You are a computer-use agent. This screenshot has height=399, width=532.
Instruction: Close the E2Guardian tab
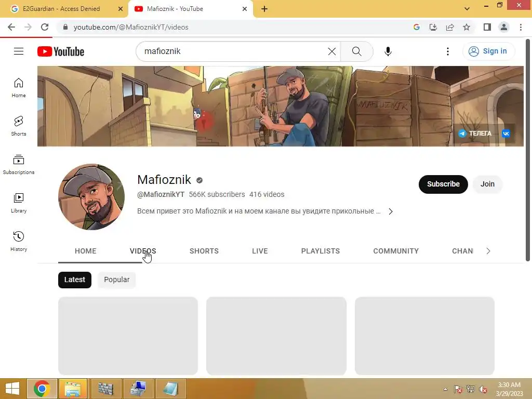tap(121, 9)
